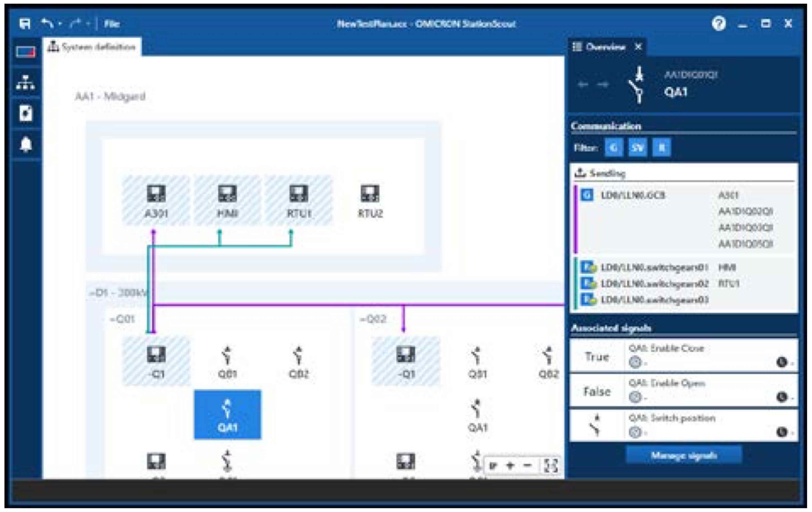Navigate back with the left arrow in Overview

coord(583,84)
